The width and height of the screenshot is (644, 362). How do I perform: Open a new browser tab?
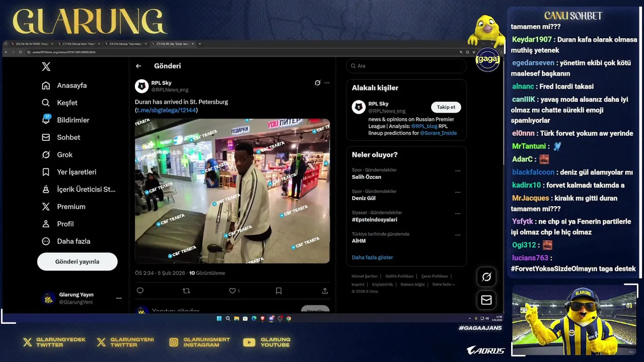pyautogui.click(x=200, y=44)
